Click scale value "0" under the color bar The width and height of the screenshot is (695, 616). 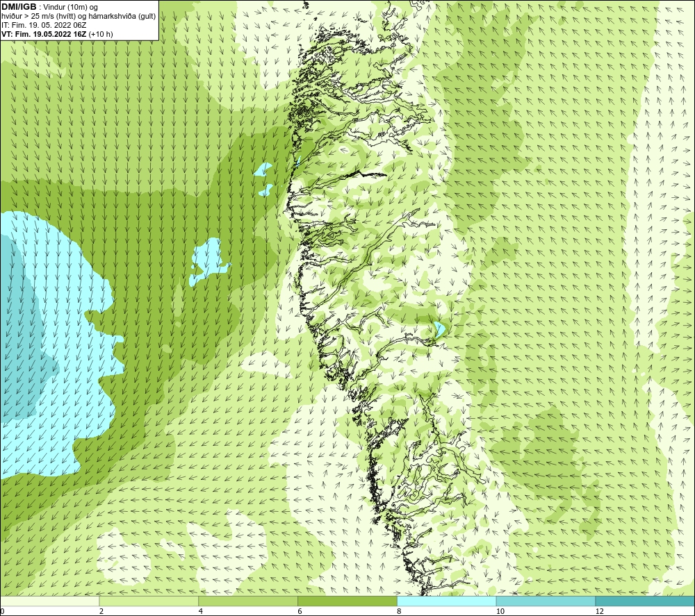[2, 612]
